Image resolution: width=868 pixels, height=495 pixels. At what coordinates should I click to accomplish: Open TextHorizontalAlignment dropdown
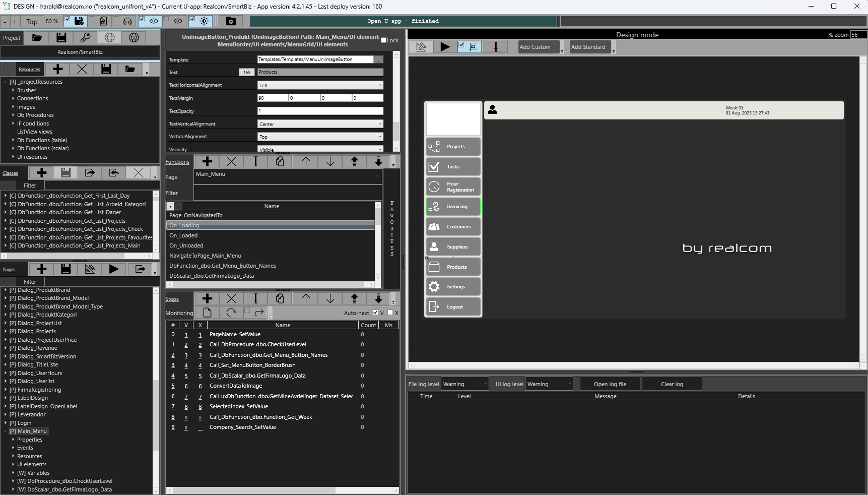pos(320,85)
